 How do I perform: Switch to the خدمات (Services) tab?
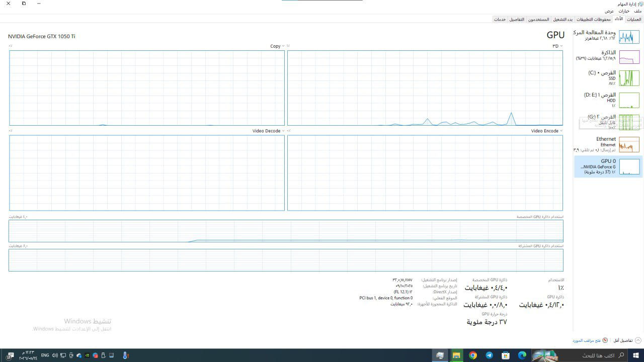[500, 19]
